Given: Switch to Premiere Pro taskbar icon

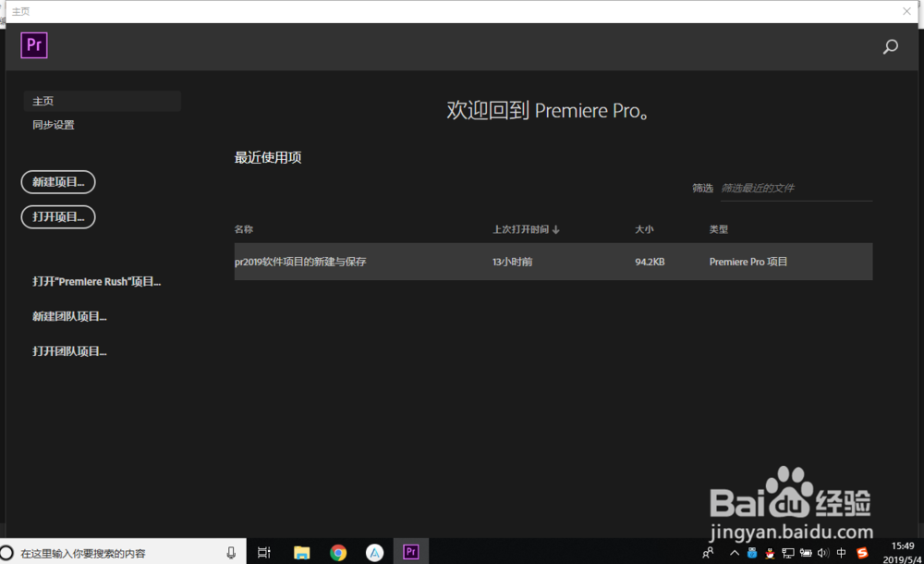Looking at the screenshot, I should click(x=411, y=552).
